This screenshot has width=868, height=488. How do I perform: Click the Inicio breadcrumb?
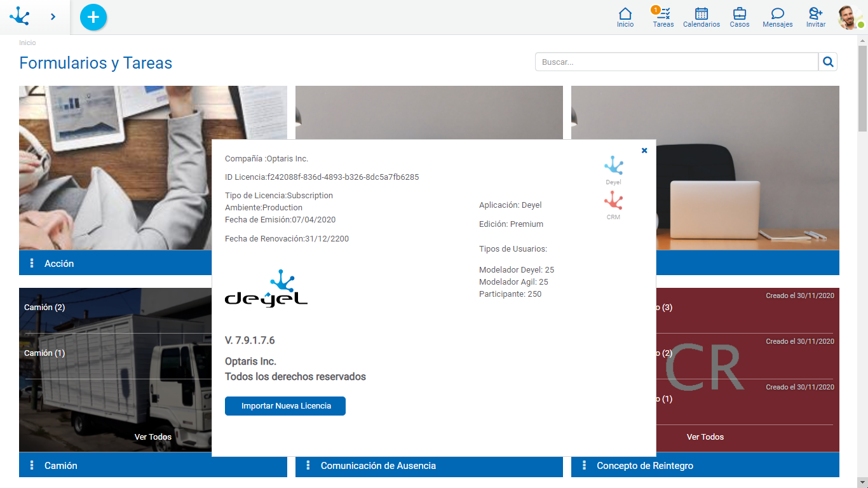pos(27,43)
